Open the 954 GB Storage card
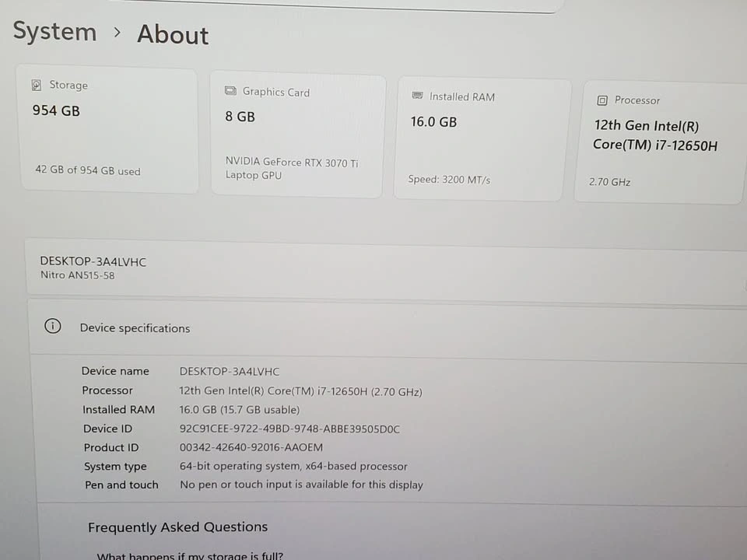 tap(107, 129)
